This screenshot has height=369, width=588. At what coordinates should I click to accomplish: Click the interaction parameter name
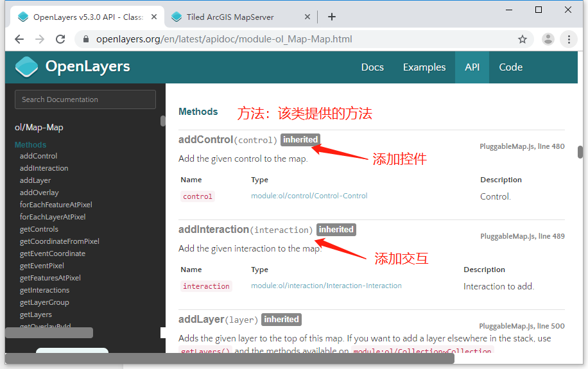206,286
